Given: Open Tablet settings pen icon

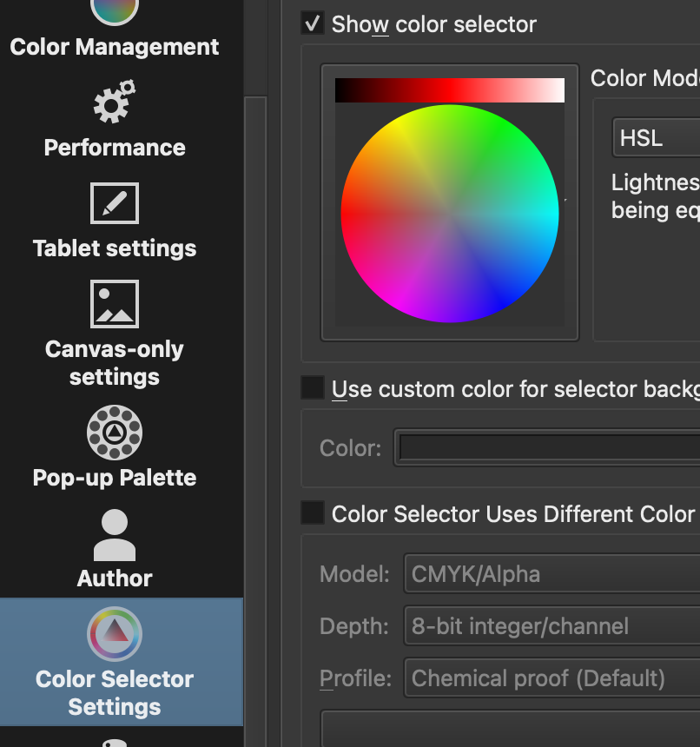Looking at the screenshot, I should (x=115, y=202).
